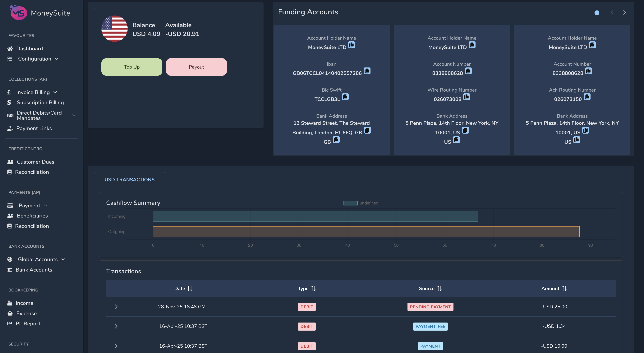Copy the Wire Routing Number 026073008
Image resolution: width=644 pixels, height=353 pixels.
(467, 97)
